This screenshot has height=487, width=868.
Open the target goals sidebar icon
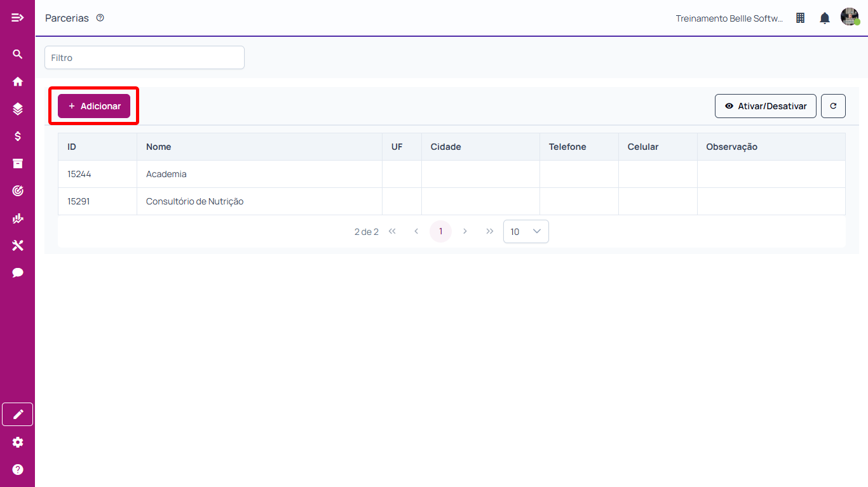click(x=18, y=191)
